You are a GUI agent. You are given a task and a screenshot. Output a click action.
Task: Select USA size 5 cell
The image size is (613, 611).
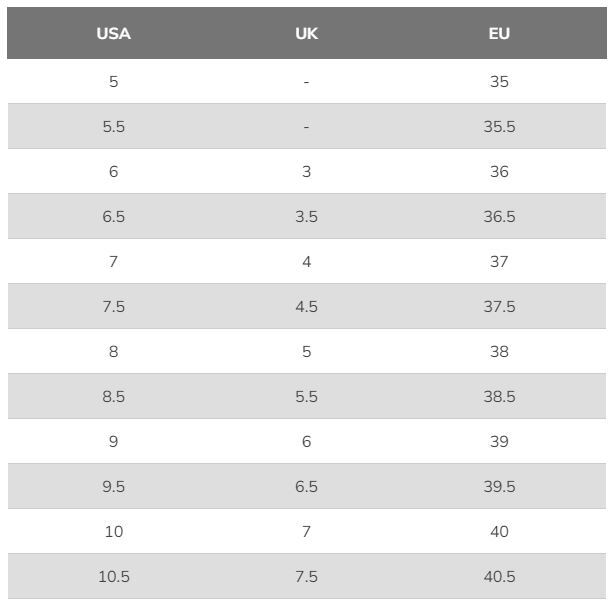pos(113,82)
